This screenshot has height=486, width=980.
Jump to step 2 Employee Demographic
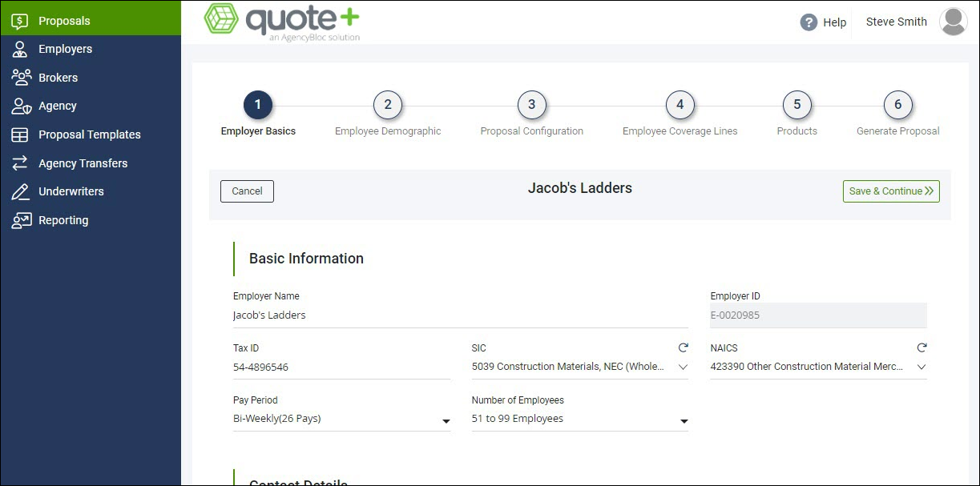tap(388, 104)
